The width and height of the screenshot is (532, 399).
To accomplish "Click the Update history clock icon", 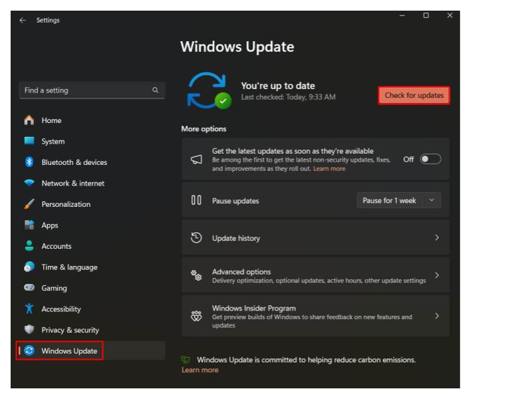I will [x=196, y=237].
